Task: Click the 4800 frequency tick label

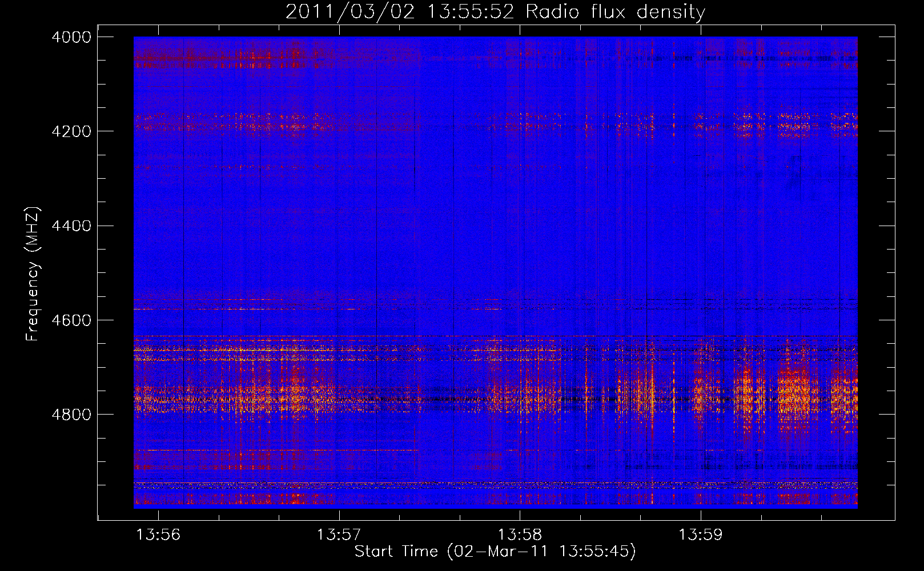Action: point(71,415)
